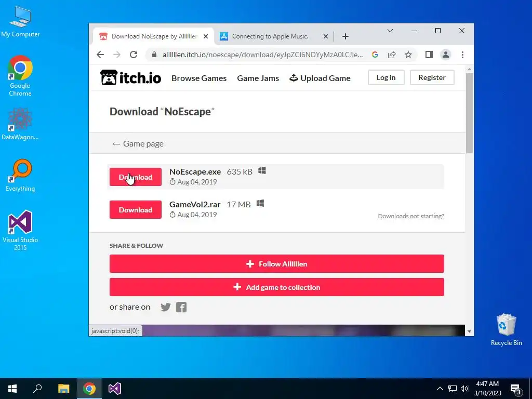Open the Windows Start menu
Screen dimensions: 532x399
12,389
